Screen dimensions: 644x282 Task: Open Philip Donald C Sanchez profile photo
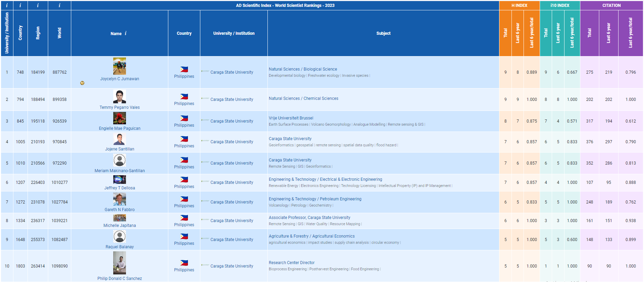[120, 263]
